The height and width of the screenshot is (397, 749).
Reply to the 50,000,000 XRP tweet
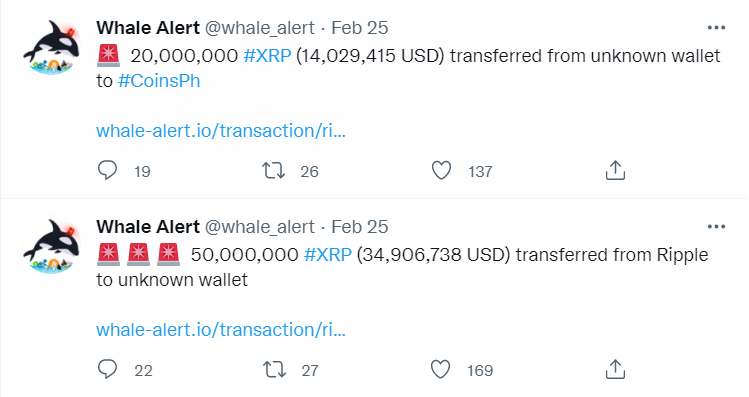(x=107, y=369)
